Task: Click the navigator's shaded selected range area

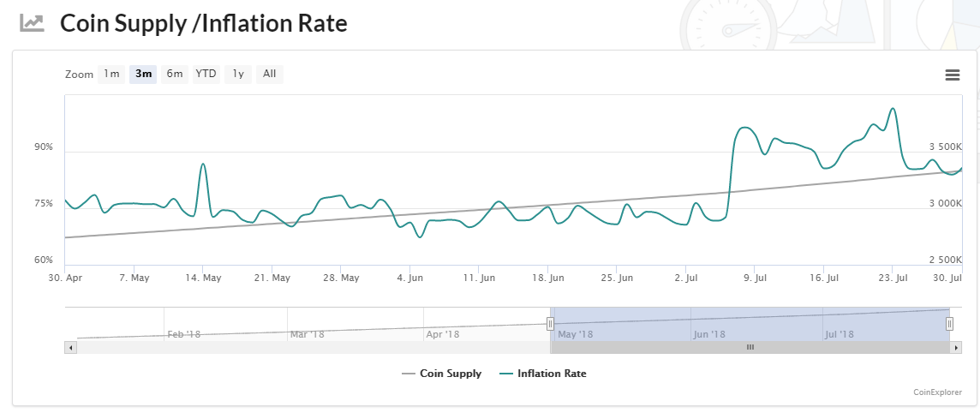Action: click(750, 324)
